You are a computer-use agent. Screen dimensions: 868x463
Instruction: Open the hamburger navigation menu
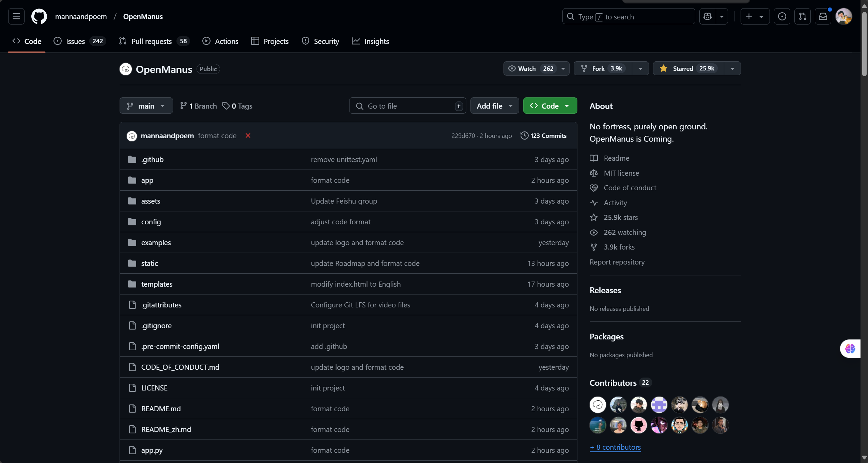click(16, 16)
